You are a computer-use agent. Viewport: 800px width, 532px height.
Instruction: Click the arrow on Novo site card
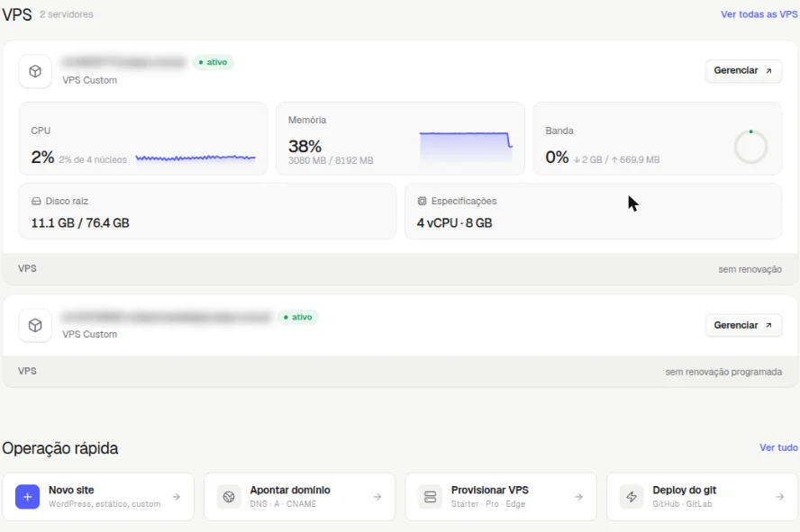tap(176, 497)
